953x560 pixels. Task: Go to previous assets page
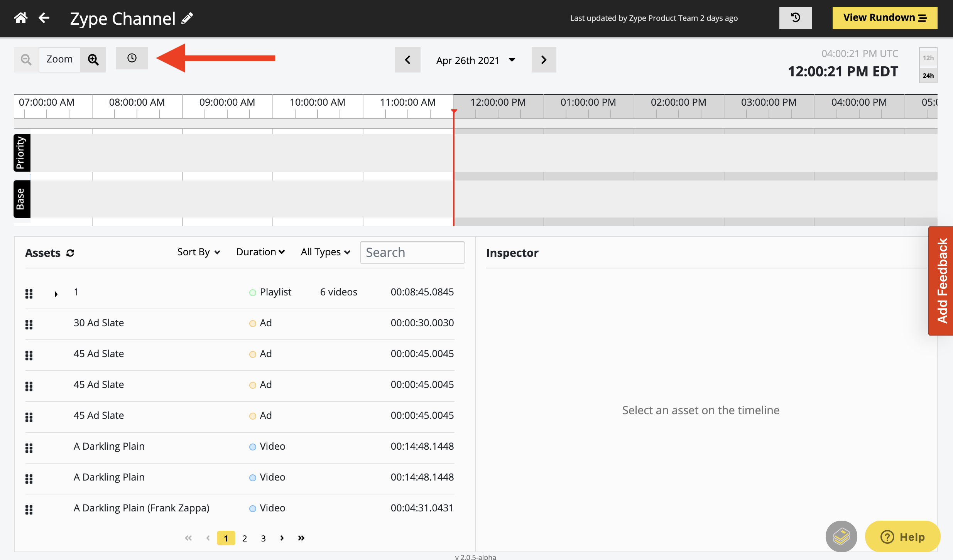tap(208, 538)
